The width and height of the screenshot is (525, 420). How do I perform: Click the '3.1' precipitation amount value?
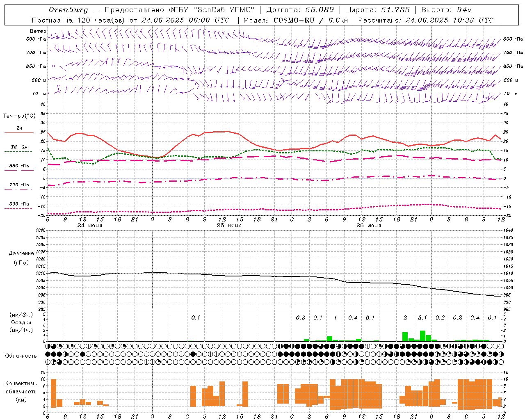422,317
